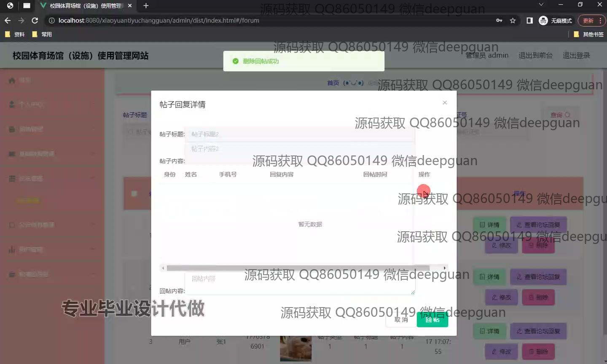Open the 资料 bookmarks folder
This screenshot has width=607, height=364.
click(15, 34)
